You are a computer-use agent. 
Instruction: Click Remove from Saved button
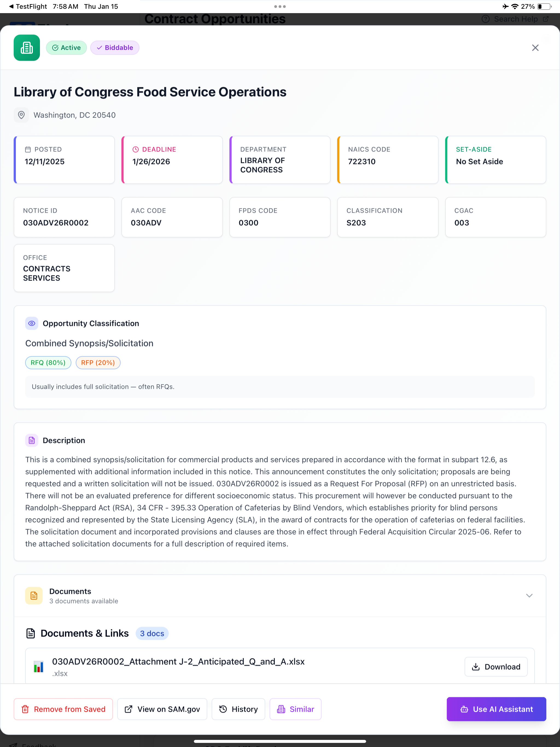[63, 709]
